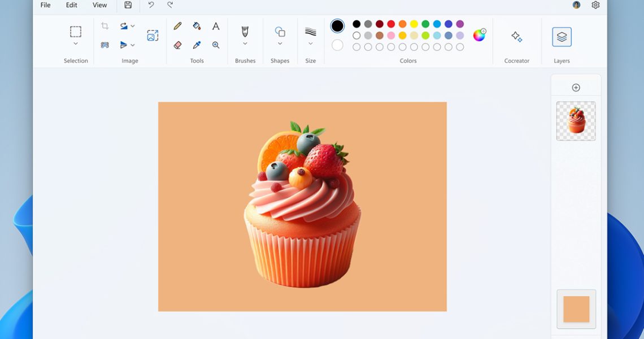Click the "Size" label text
Screen dimensions: 644x339
[311, 61]
